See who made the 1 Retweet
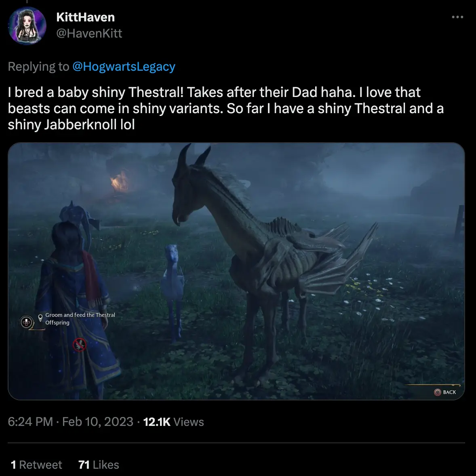Viewport: 476px width, 476px height. point(36,464)
